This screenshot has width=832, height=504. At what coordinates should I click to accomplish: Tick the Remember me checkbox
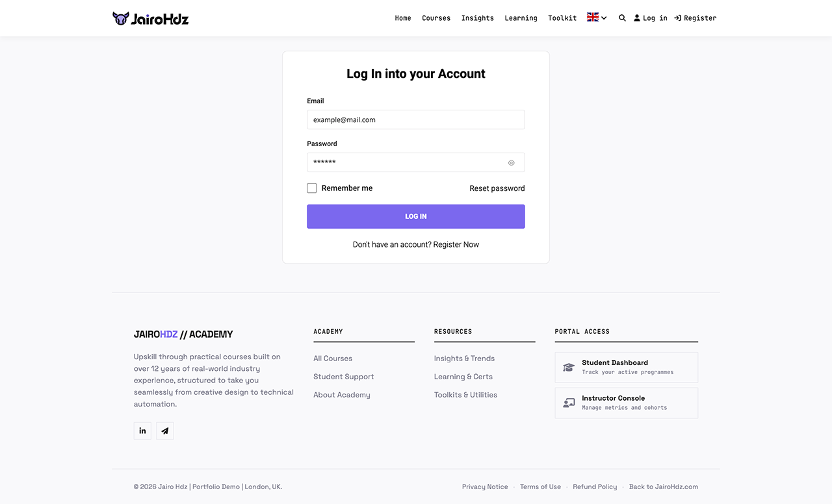[x=312, y=188]
